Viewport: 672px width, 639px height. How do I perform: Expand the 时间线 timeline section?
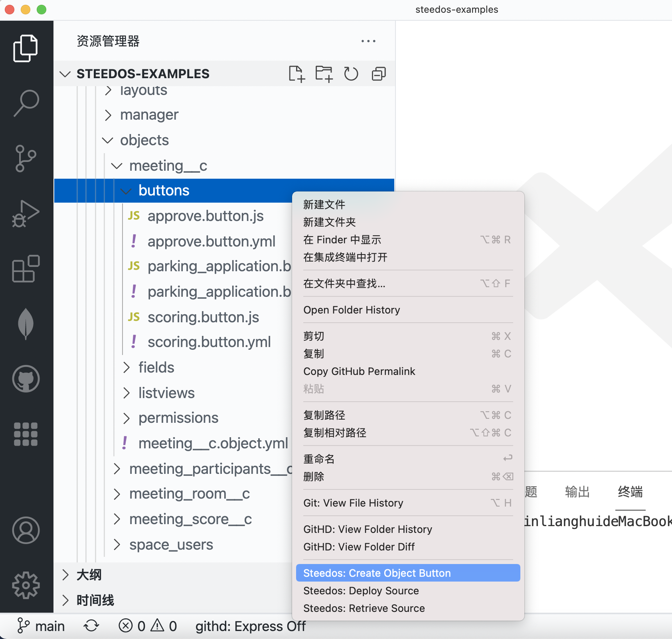(x=66, y=600)
